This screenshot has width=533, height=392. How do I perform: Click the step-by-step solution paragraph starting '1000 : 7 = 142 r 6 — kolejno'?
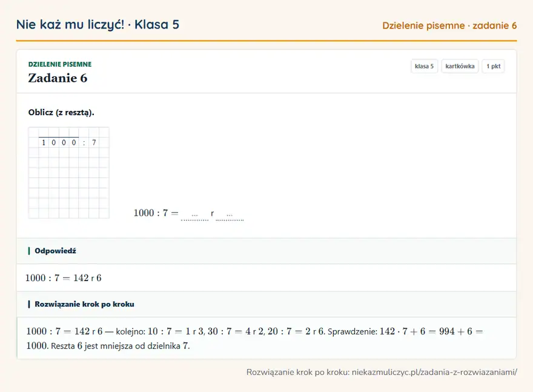coord(255,338)
